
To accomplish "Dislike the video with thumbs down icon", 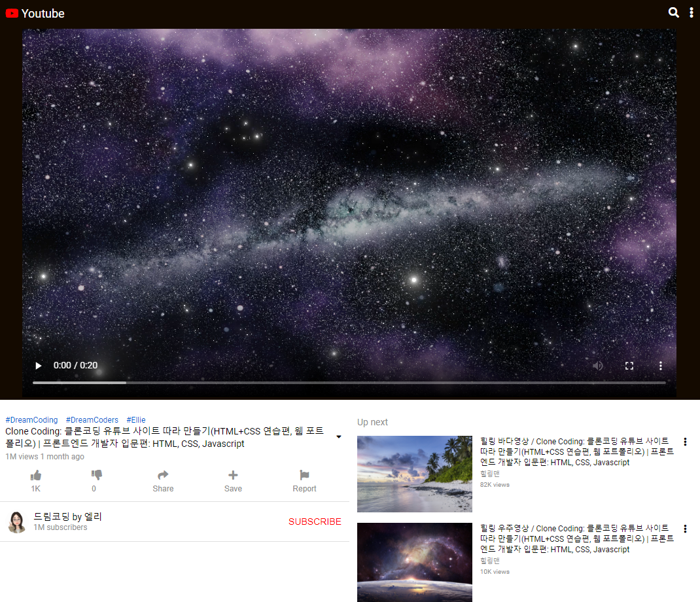I will 96,474.
